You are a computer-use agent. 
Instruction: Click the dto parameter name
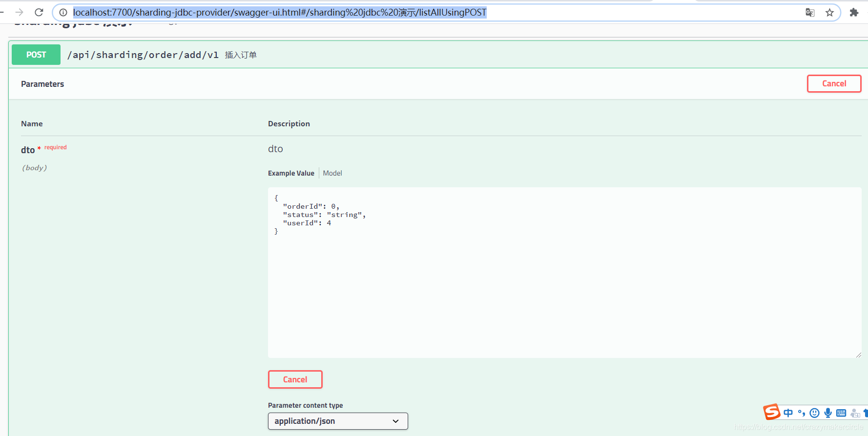tap(28, 150)
